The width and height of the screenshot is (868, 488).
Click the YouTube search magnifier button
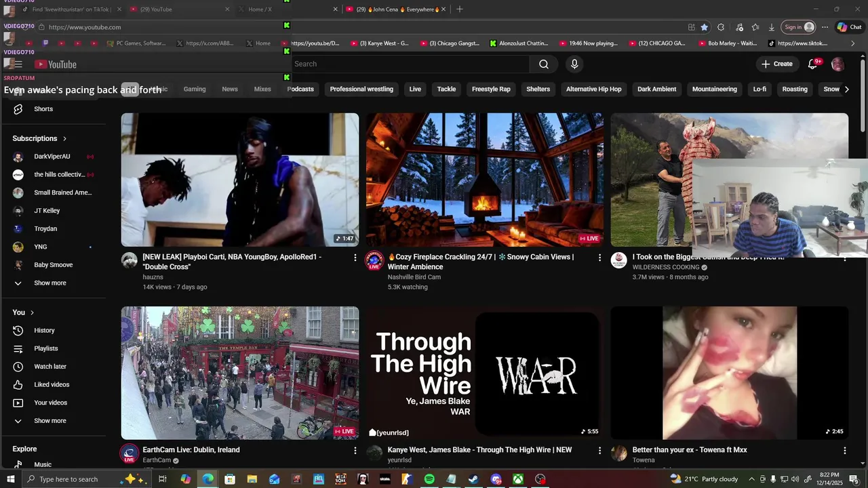click(x=544, y=64)
